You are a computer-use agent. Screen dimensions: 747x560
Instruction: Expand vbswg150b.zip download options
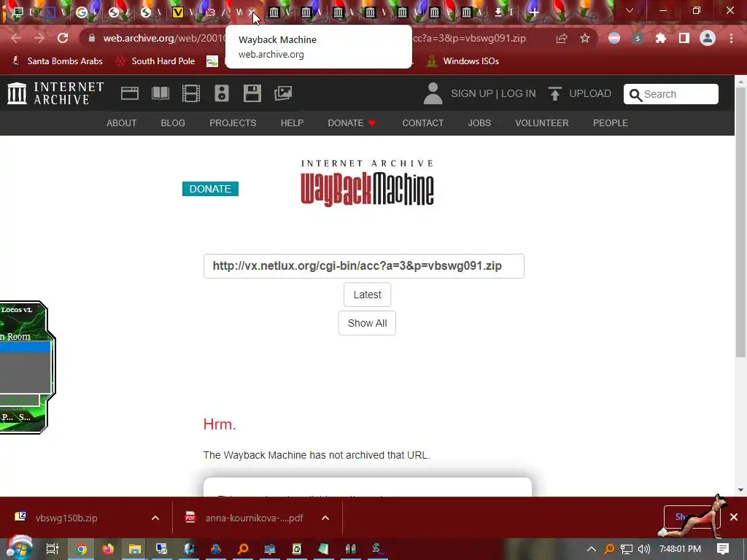[155, 518]
